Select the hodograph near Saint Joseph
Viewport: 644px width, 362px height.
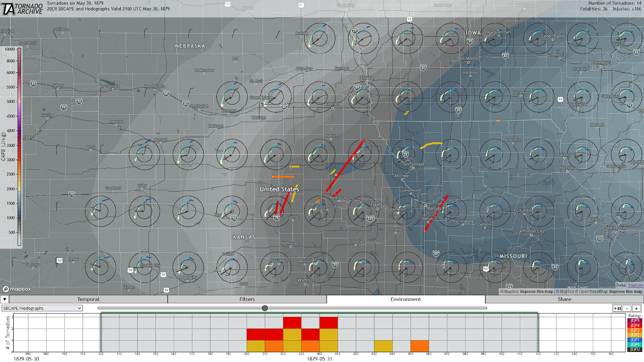[x=407, y=154]
